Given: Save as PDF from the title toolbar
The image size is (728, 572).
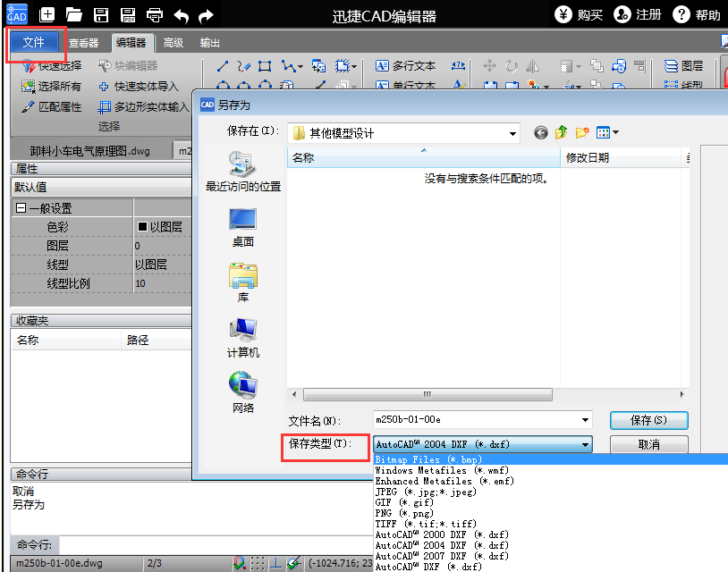Looking at the screenshot, I should [128, 15].
